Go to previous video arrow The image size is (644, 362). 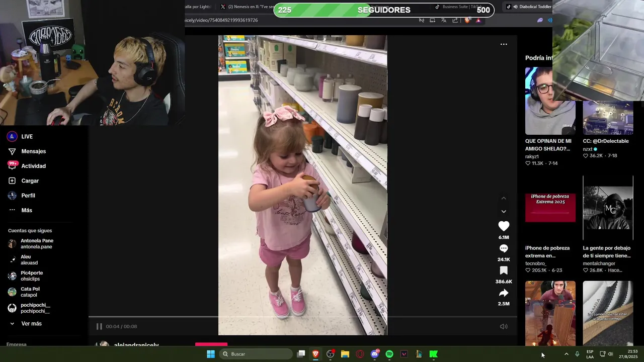pos(504,199)
